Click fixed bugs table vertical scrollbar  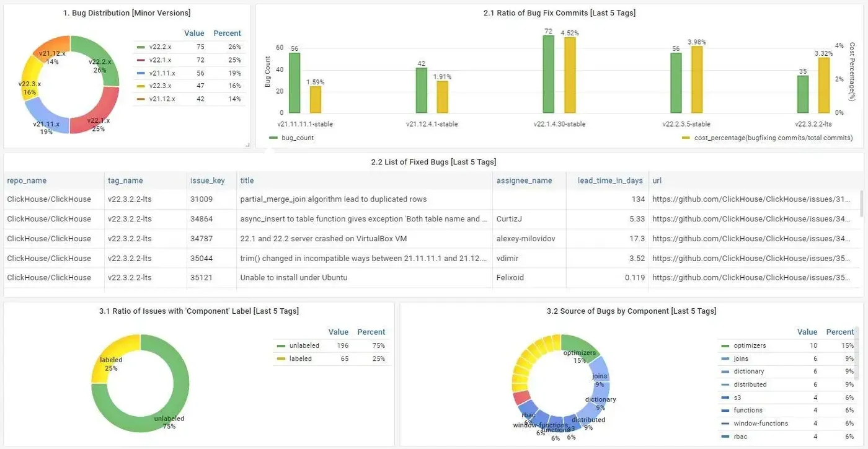tap(860, 204)
